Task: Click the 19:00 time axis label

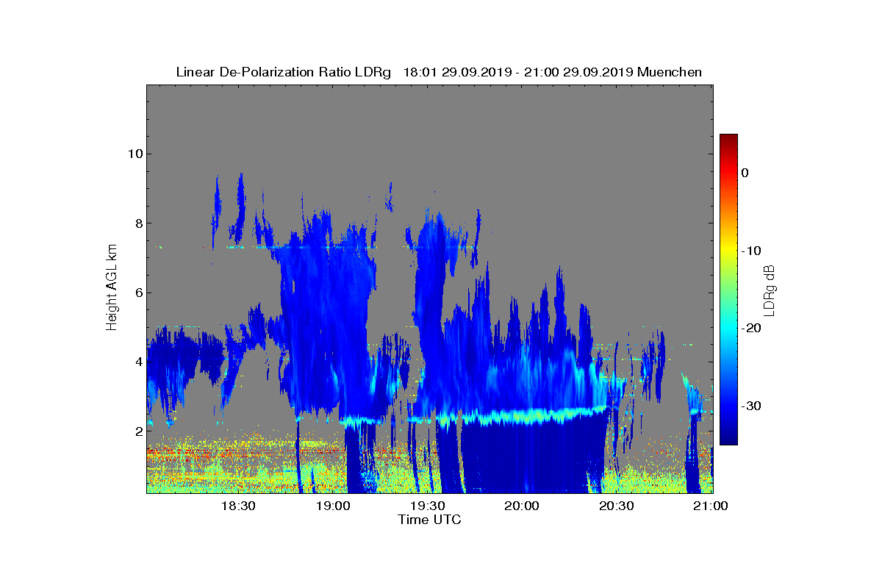Action: point(333,506)
